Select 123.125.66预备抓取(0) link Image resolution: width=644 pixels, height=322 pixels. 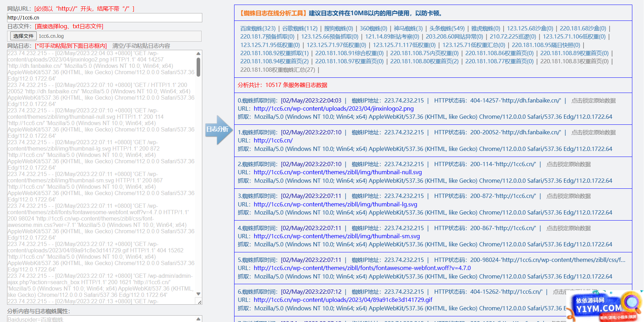coord(330,36)
